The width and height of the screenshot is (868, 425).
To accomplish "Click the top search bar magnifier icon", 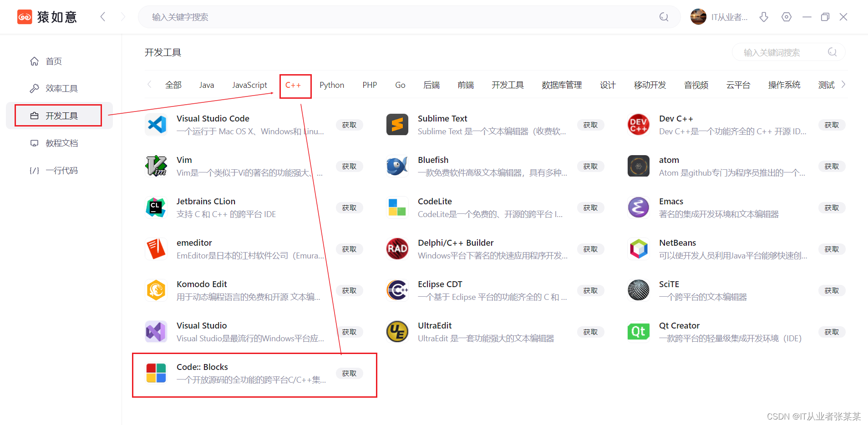I will click(x=664, y=17).
